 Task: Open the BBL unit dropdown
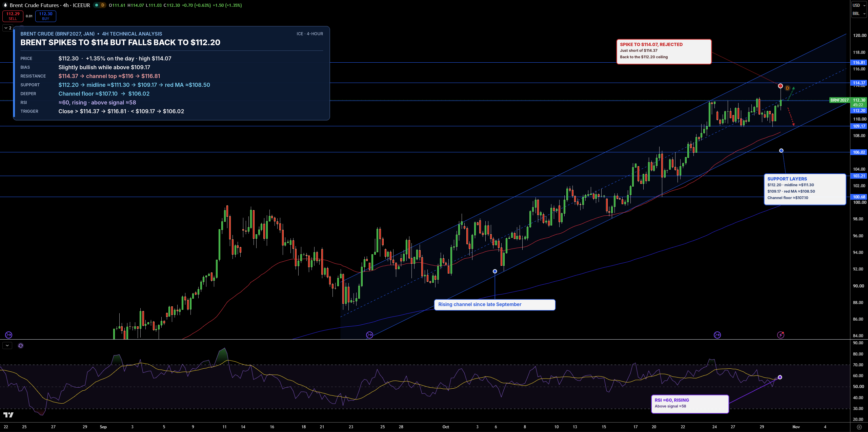pos(859,14)
